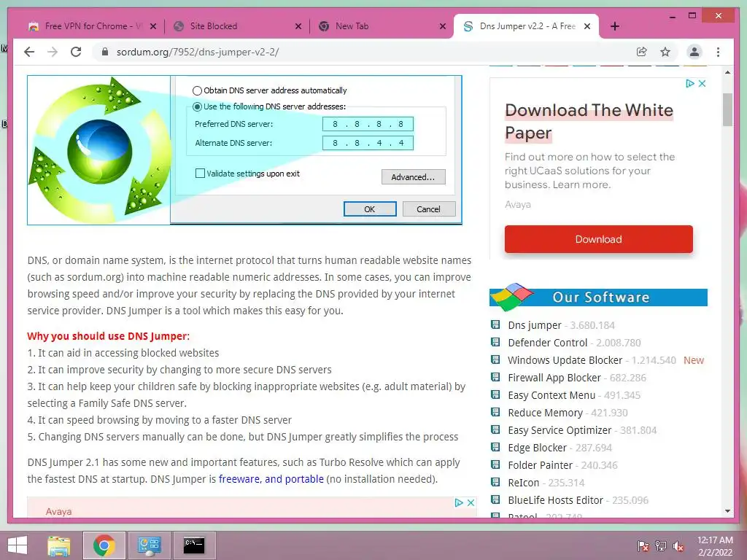Click the address bar URL sordum.org
The width and height of the screenshot is (747, 560).
coord(198,52)
